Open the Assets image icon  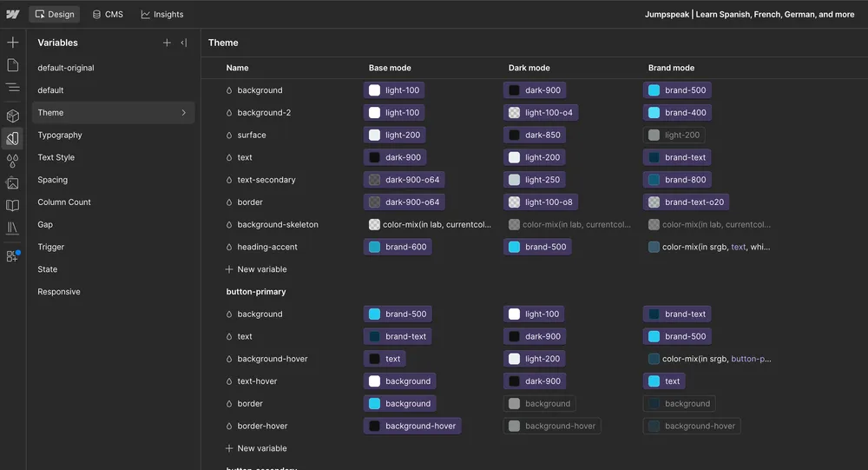point(13,183)
